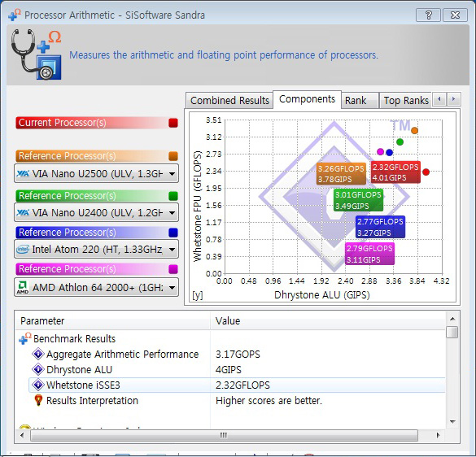
Task: Click the results list scroll down arrow
Action: click(452, 422)
